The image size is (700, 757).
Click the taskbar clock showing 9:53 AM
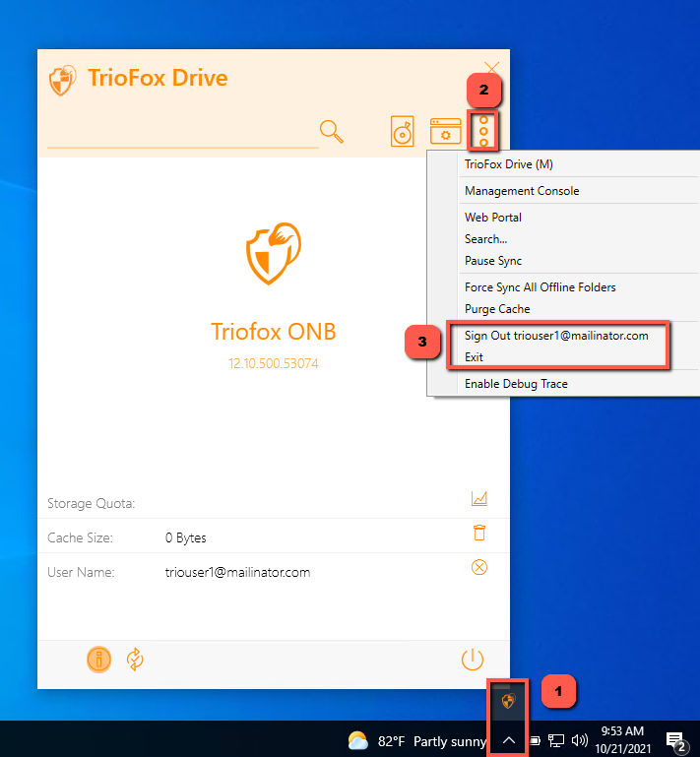pyautogui.click(x=623, y=740)
